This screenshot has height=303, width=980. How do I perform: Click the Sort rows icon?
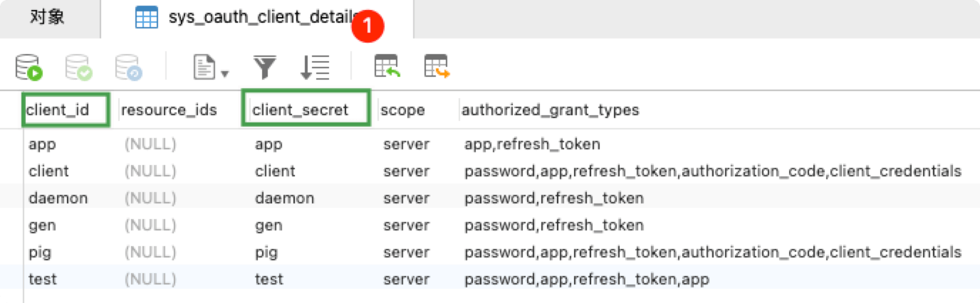(315, 67)
